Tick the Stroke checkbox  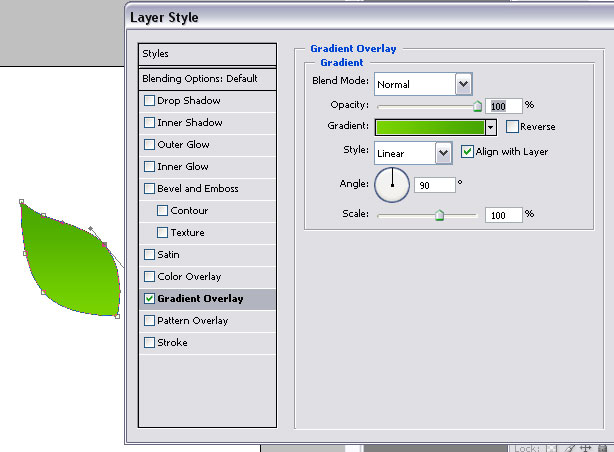(149, 343)
